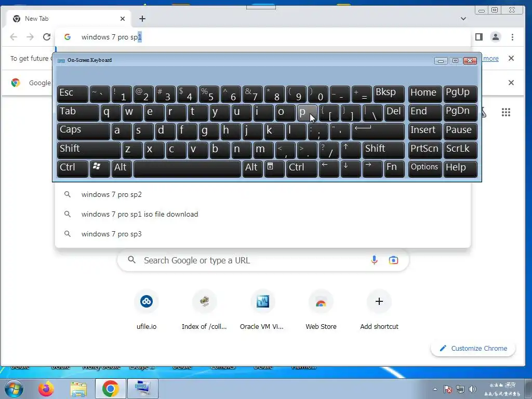The width and height of the screenshot is (532, 399).
Task: Toggle Fn key on On-Screen Keyboard
Action: pyautogui.click(x=394, y=169)
